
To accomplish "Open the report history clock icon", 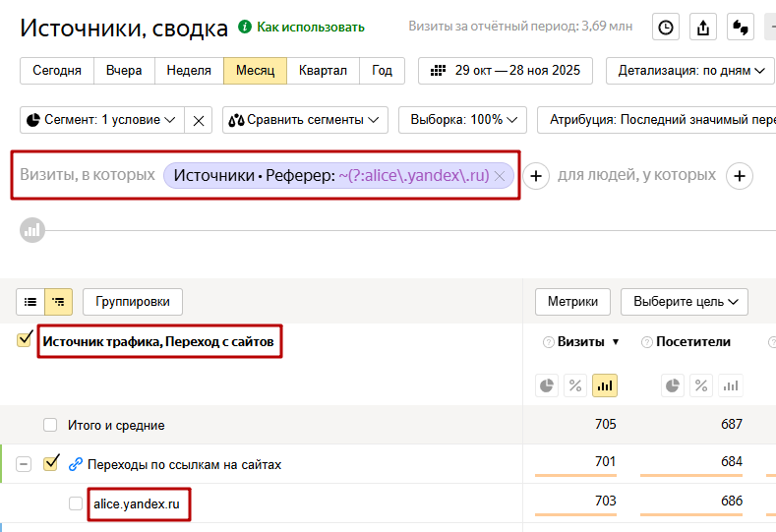I will [x=666, y=28].
